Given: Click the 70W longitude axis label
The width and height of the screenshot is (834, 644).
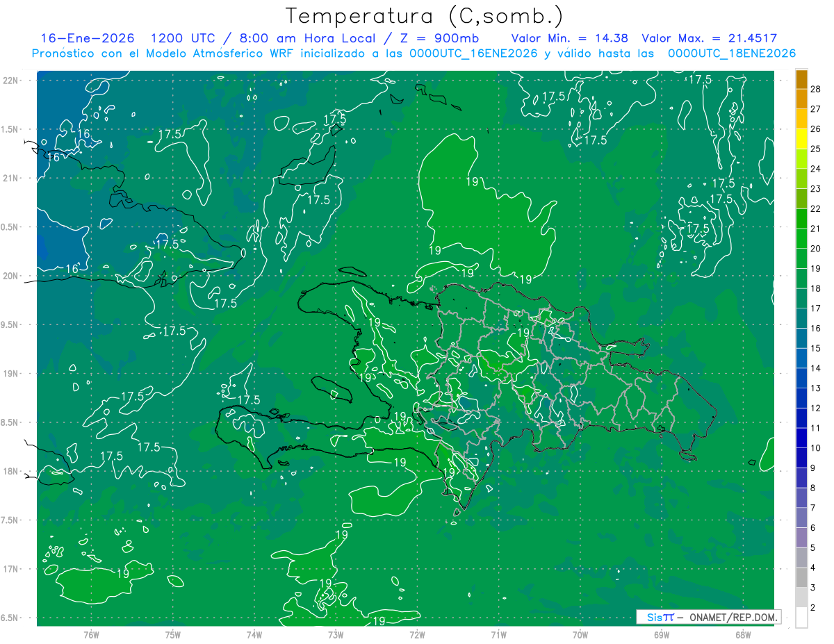Looking at the screenshot, I should pos(580,634).
